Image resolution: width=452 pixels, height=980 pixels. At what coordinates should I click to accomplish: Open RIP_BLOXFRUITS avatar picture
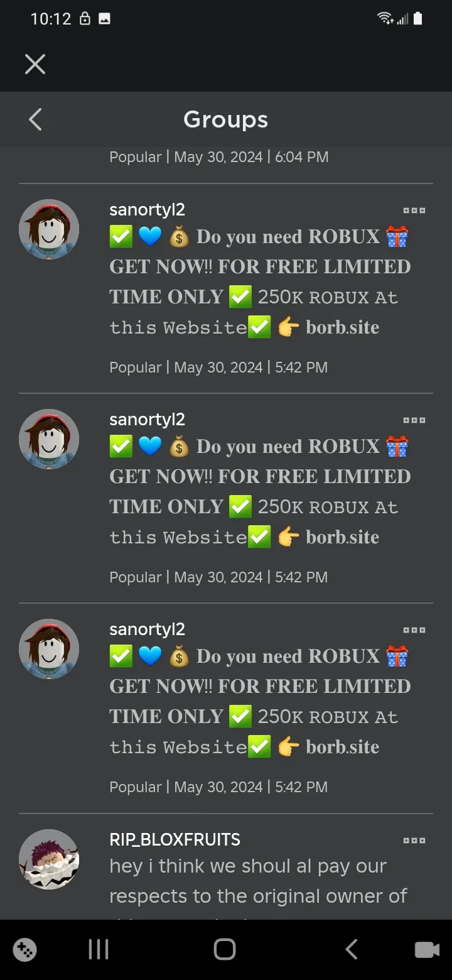point(49,859)
